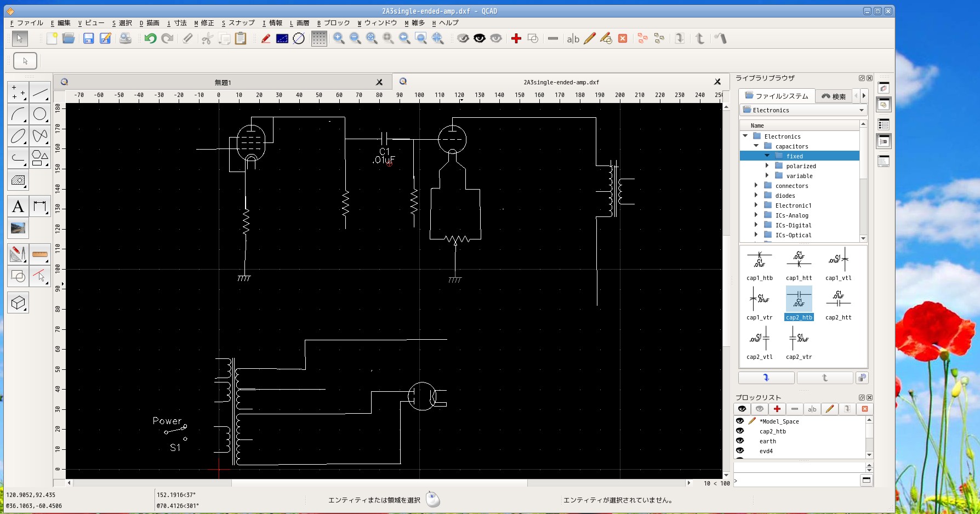Collapse the capacitors folder
Screen dimensions: 980x514
(x=756, y=146)
